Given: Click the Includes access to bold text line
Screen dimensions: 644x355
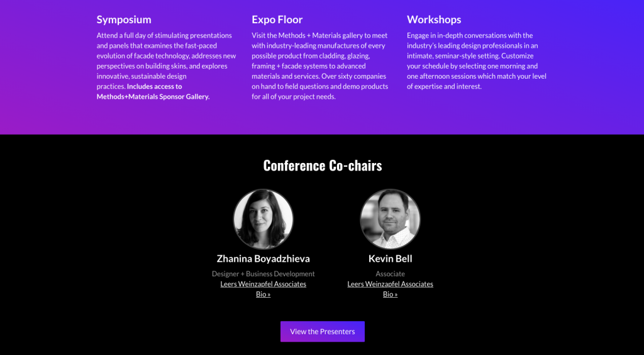Looking at the screenshot, I should pyautogui.click(x=155, y=86).
